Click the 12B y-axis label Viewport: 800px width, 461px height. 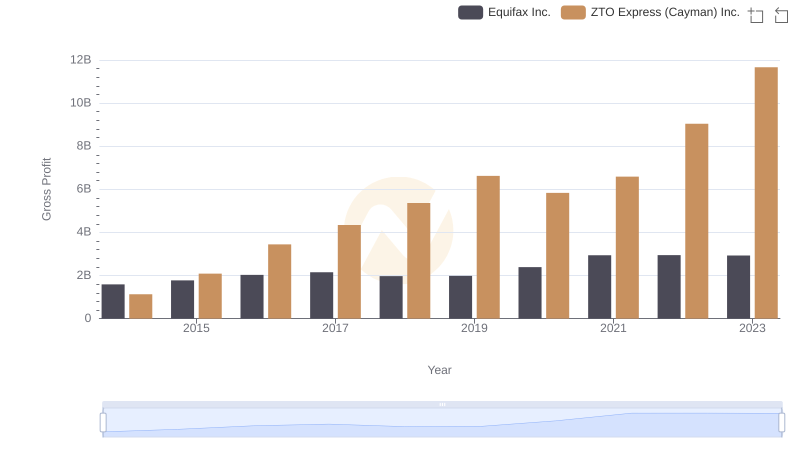pos(81,60)
